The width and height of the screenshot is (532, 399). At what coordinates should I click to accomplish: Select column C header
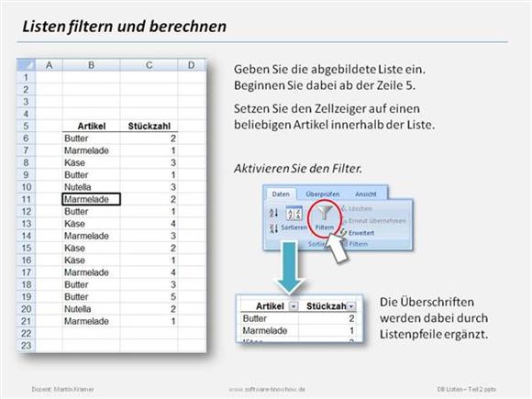[x=149, y=65]
